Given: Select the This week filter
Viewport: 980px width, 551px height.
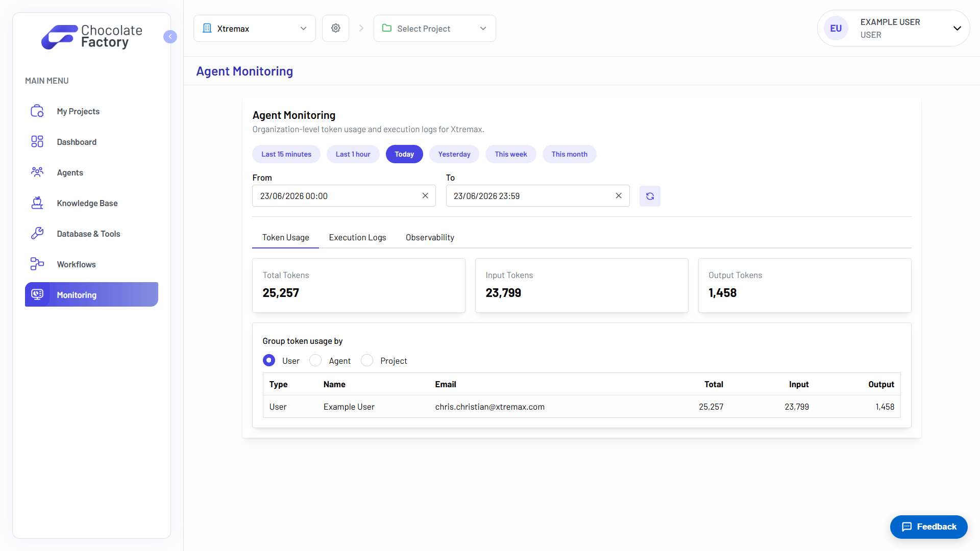Looking at the screenshot, I should 511,154.
